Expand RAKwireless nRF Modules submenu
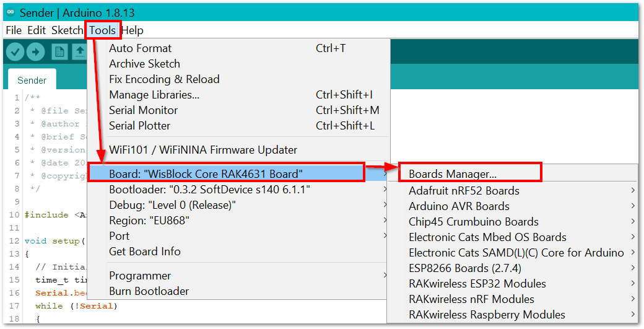The width and height of the screenshot is (644, 329). 513,299
